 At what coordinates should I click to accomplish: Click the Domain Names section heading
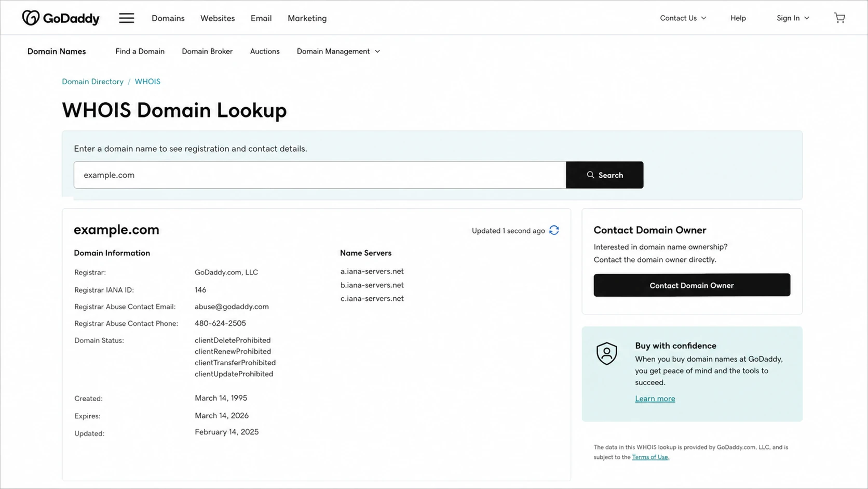click(57, 51)
